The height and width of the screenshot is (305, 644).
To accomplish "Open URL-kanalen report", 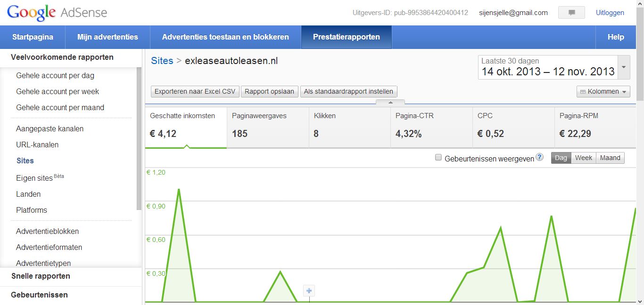I will pyautogui.click(x=37, y=144).
